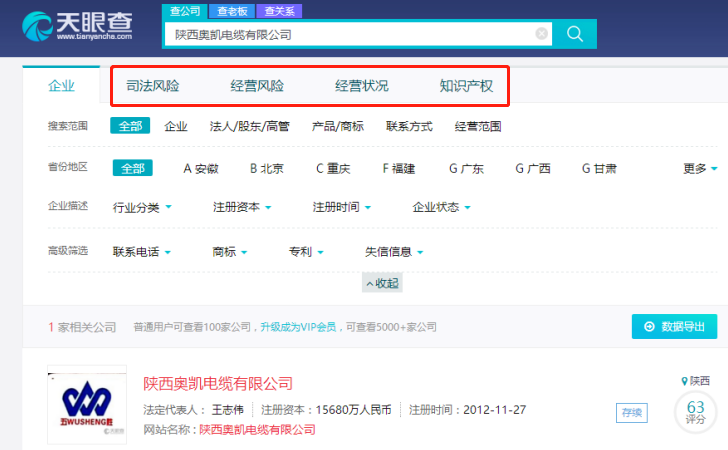Image resolution: width=728 pixels, height=450 pixels.
Task: Click the 63 评分 score circle
Action: pyautogui.click(x=695, y=412)
